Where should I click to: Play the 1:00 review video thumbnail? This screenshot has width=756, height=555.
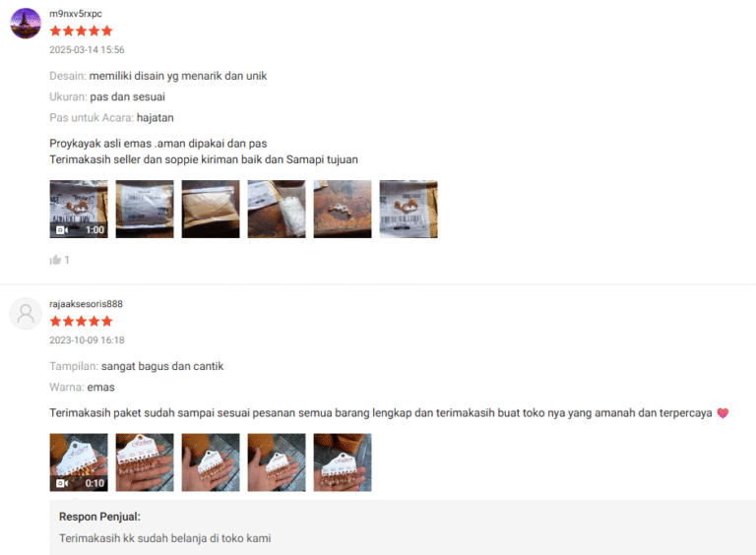[79, 209]
